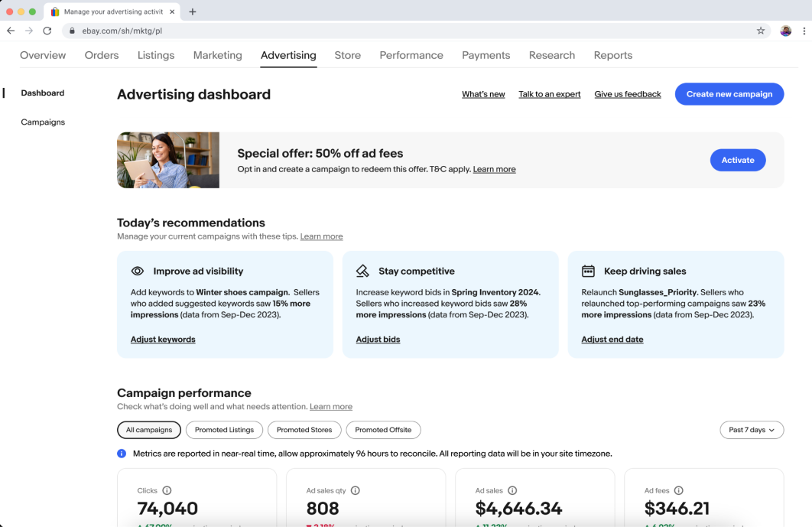
Task: Click the blue info icon beside Metrics notice
Action: [x=122, y=454]
